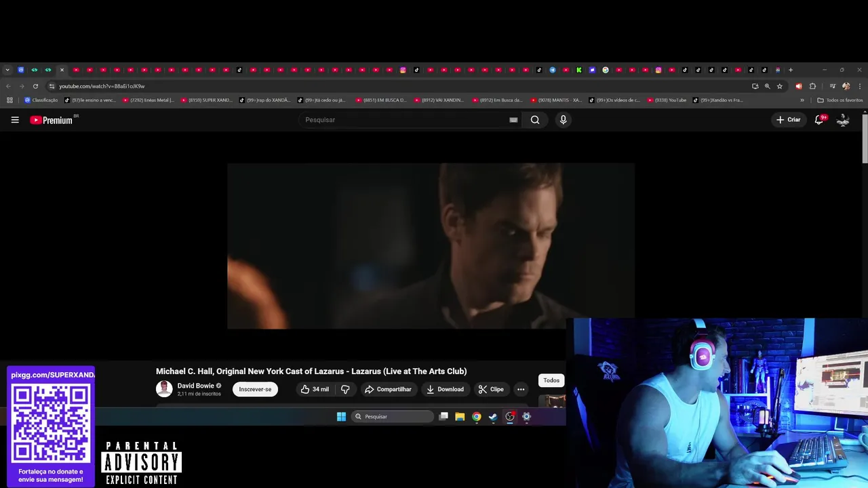Viewport: 868px width, 488px height.
Task: Start voice search with microphone icon
Action: 563,120
